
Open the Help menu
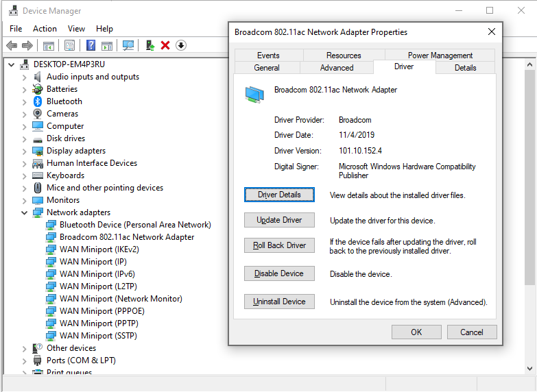104,29
